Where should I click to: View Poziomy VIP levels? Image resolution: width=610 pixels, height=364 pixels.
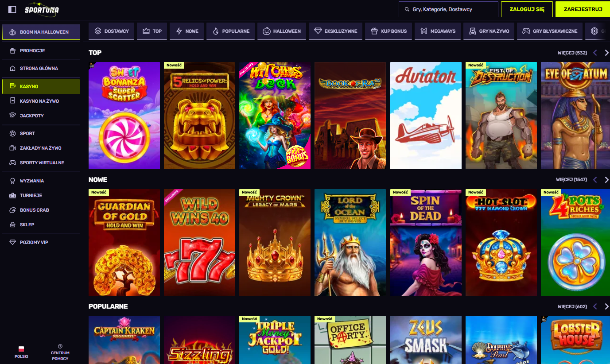[34, 242]
